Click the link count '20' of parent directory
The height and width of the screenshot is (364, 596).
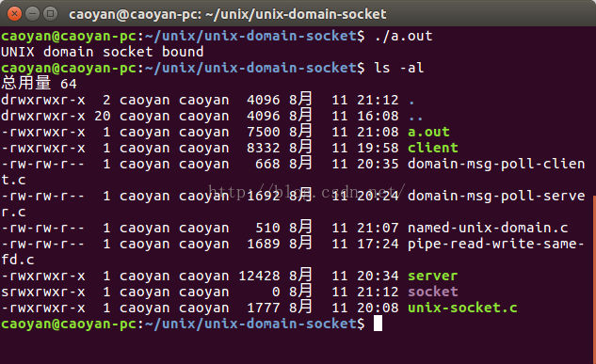point(103,116)
